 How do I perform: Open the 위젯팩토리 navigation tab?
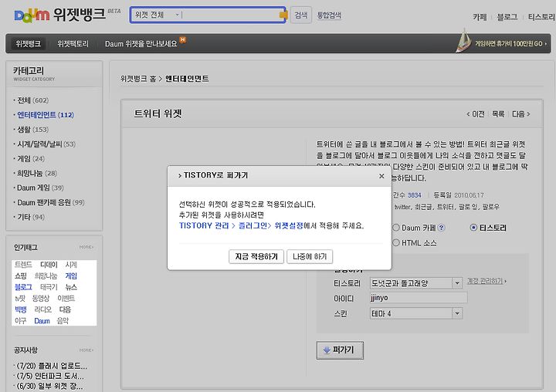coord(73,43)
